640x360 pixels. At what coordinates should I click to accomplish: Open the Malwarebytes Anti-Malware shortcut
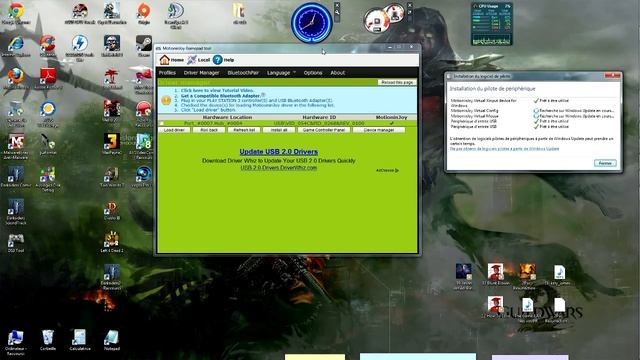(x=16, y=142)
